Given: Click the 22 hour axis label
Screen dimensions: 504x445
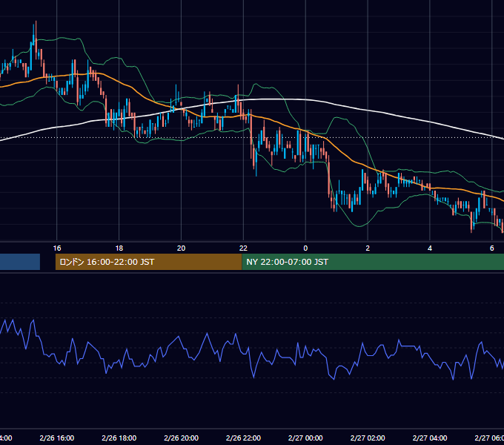Looking at the screenshot, I should pyautogui.click(x=243, y=248).
